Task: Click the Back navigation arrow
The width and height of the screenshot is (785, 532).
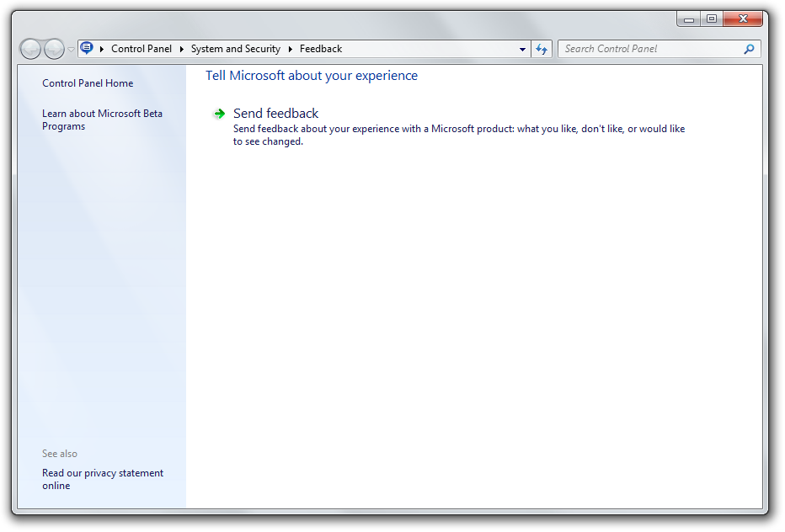Action: (x=30, y=49)
